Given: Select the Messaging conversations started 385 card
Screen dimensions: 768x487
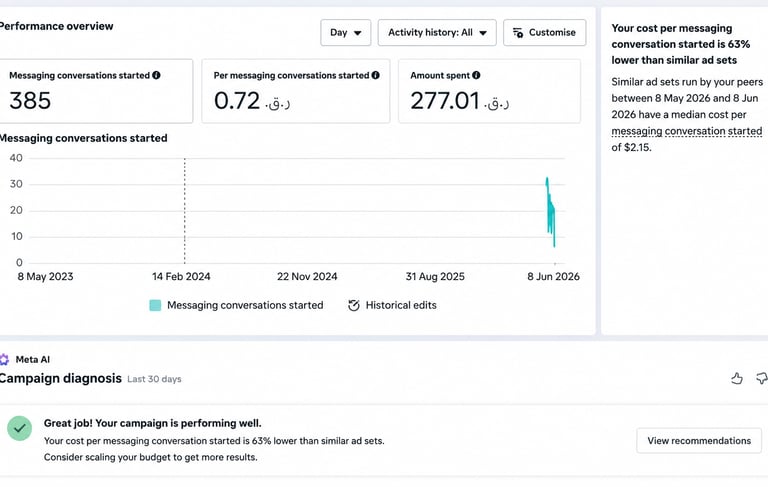Looking at the screenshot, I should tap(96, 91).
